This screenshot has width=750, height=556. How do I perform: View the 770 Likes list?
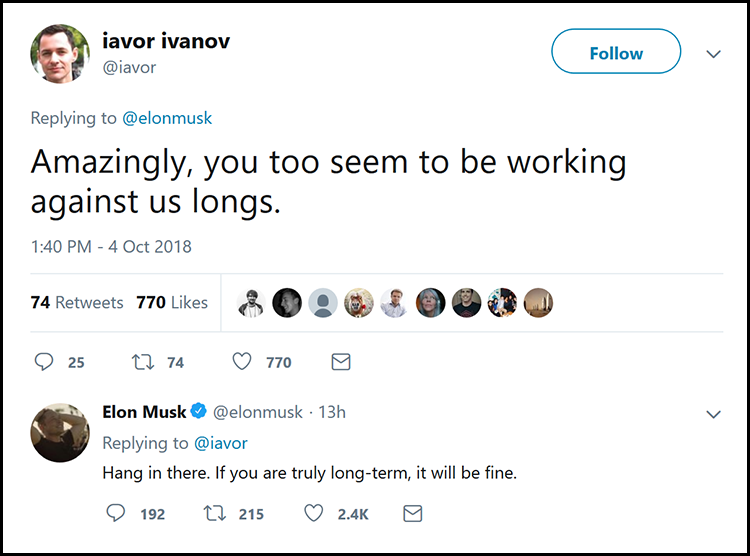[172, 302]
